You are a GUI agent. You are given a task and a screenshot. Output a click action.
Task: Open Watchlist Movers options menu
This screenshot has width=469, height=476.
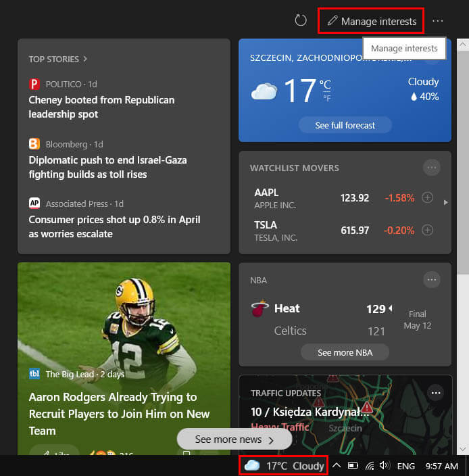[431, 168]
